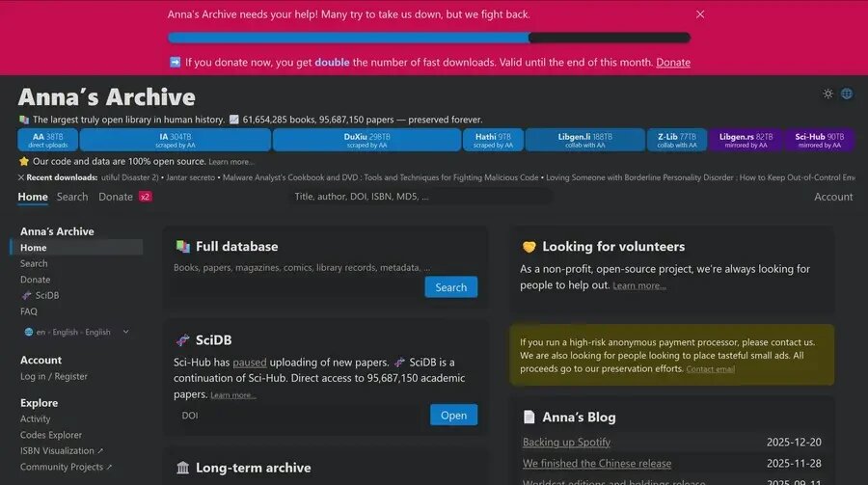Click the donation progress bar
Image resolution: width=868 pixels, height=485 pixels.
pyautogui.click(x=429, y=38)
